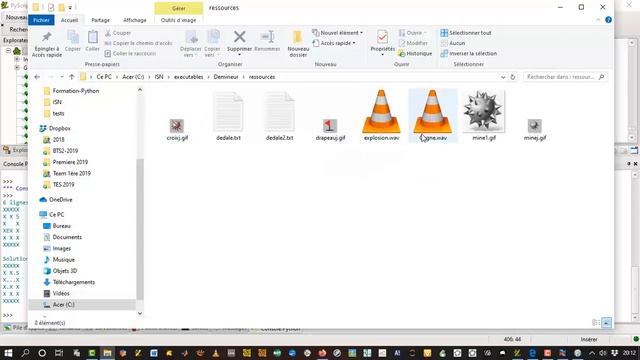Switch to the Affichage tab
640x360 pixels.
[x=135, y=20]
